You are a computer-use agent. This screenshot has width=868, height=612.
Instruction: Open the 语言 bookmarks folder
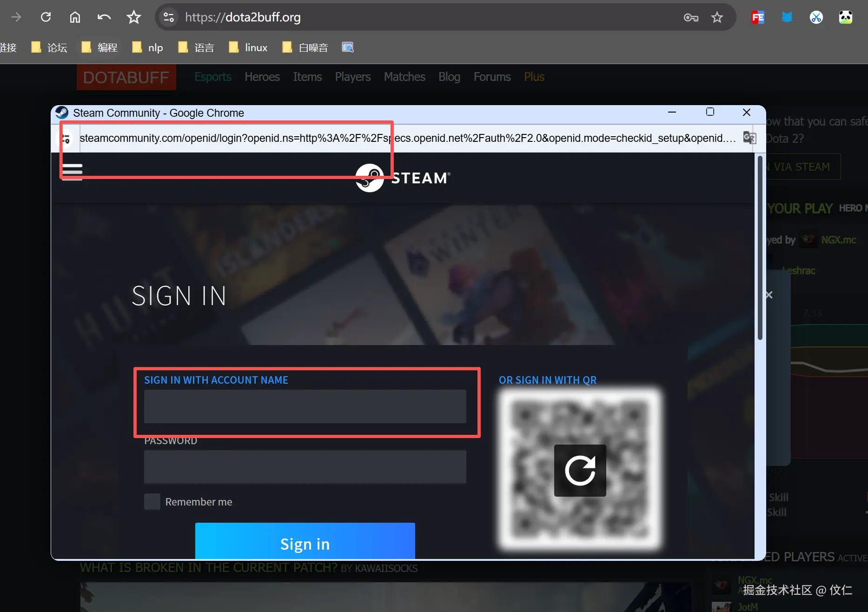196,47
